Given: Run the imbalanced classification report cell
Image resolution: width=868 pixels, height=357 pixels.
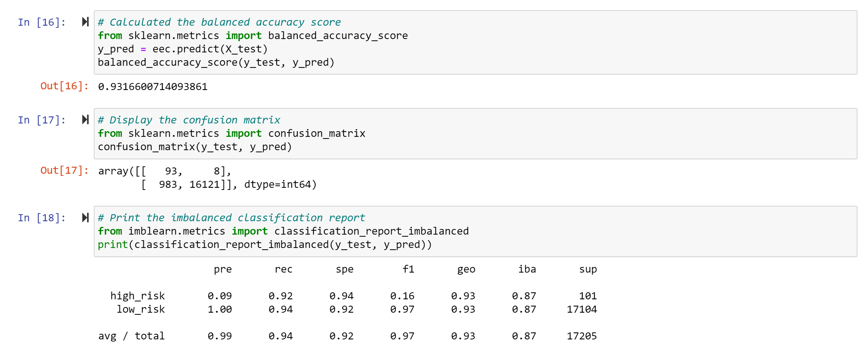Looking at the screenshot, I should click(x=85, y=217).
